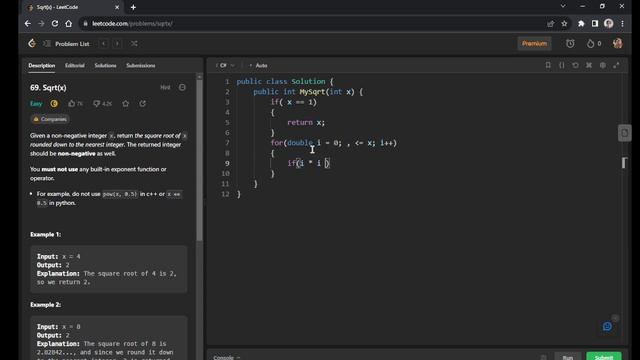The width and height of the screenshot is (640, 360).
Task: Pick a random problem with shuffle icon
Action: coord(134,43)
